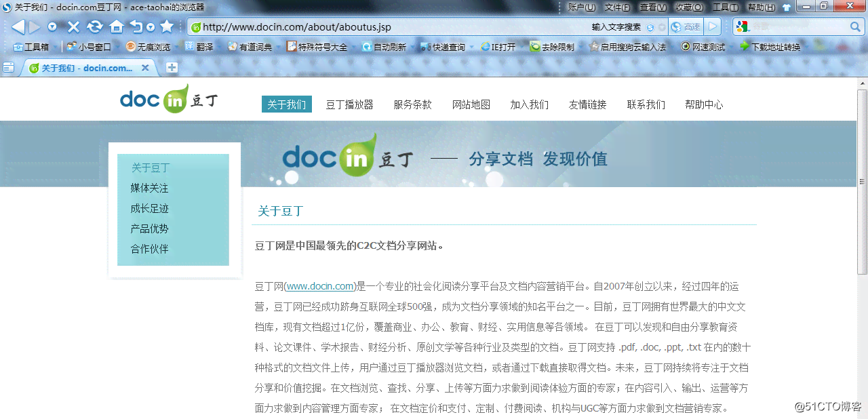The height and width of the screenshot is (419, 868).
Task: Expand the dropdown arrow after 翻译
Action: pos(218,47)
